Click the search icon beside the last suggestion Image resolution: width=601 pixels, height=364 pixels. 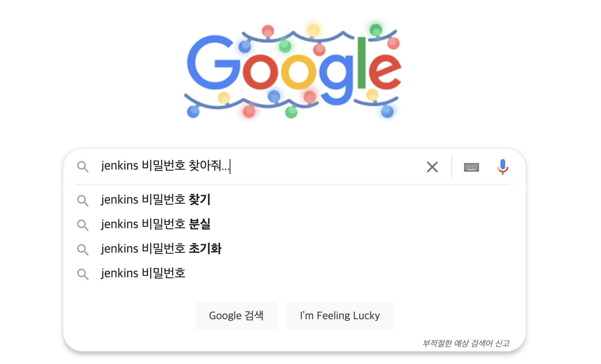[83, 274]
